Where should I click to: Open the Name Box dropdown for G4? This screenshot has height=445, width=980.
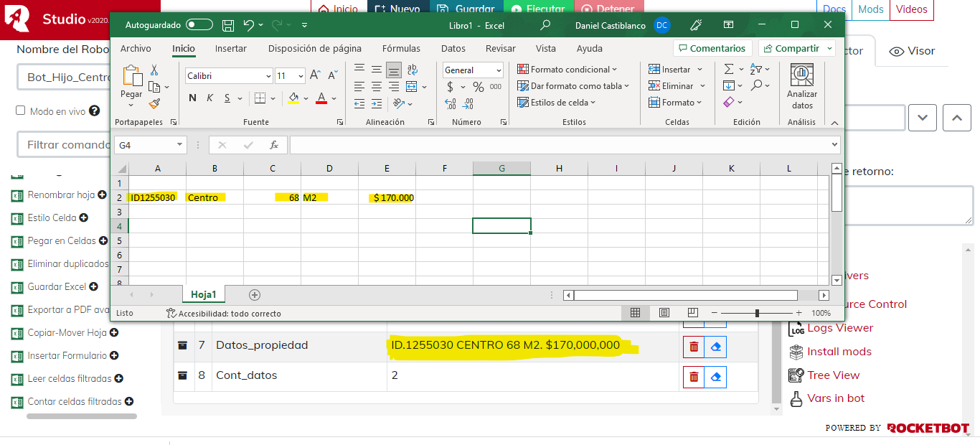179,145
